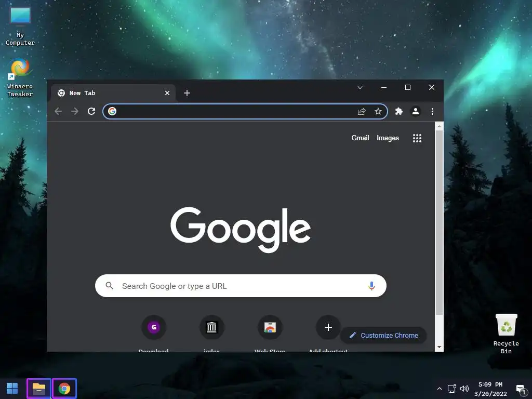
Task: Open the Gmail link
Action: coord(360,138)
